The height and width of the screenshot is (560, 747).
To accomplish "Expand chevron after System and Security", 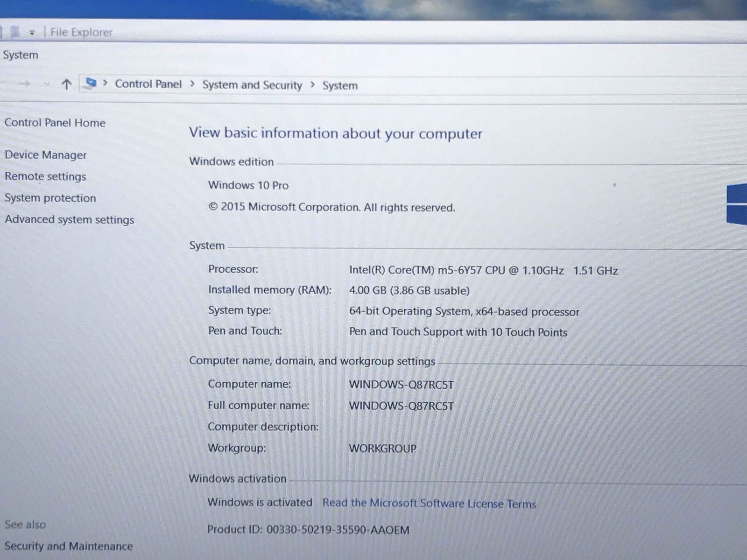I will [x=312, y=85].
